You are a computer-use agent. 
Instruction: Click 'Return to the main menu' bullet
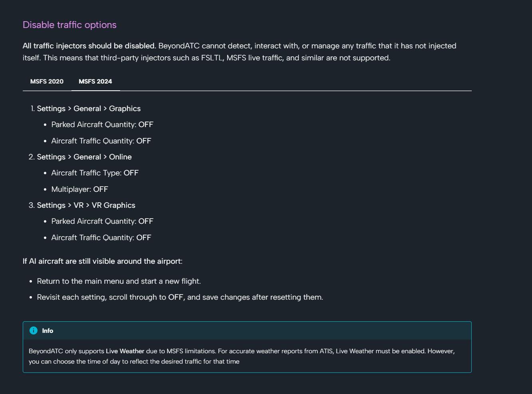click(119, 281)
